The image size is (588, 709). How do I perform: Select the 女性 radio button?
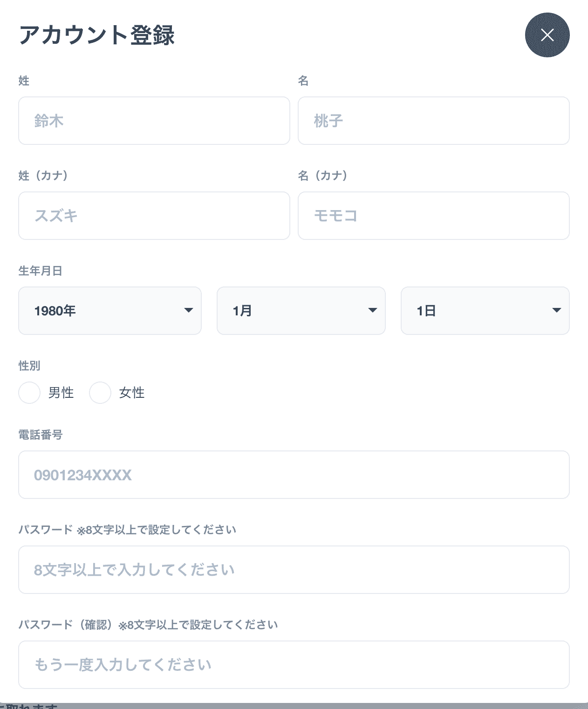pos(100,393)
